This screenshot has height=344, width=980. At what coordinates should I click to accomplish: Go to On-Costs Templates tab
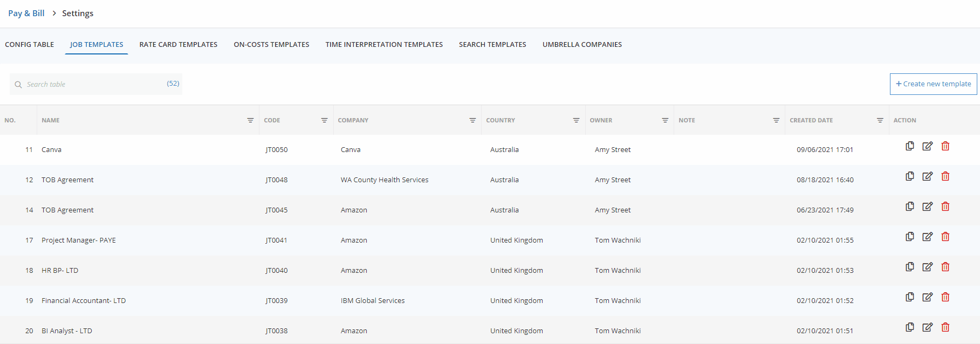tap(271, 45)
